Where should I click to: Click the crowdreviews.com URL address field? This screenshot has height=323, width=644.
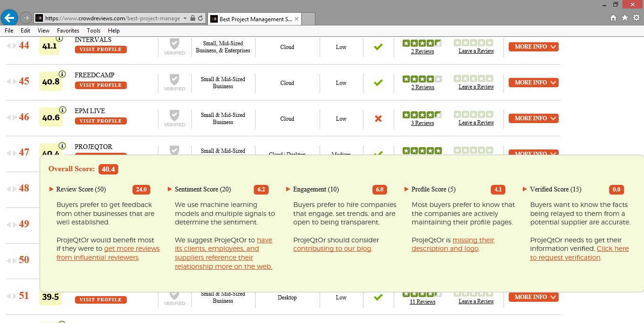(112, 18)
